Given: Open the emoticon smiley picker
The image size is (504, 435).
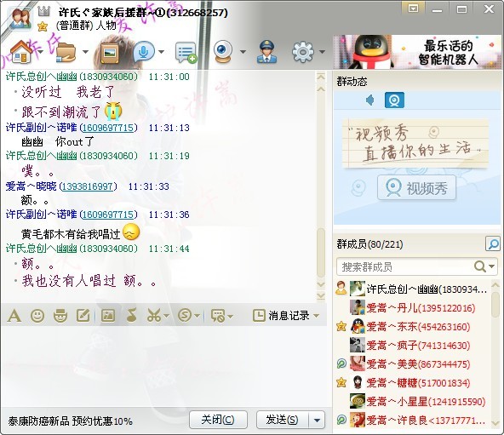Looking at the screenshot, I should click(x=37, y=316).
